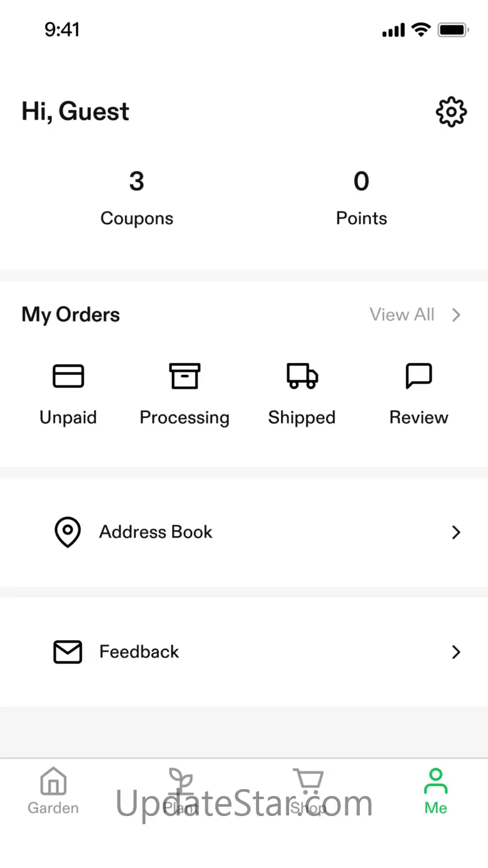The image size is (488, 868).
Task: Open Feedback using right chevron
Action: pyautogui.click(x=456, y=652)
